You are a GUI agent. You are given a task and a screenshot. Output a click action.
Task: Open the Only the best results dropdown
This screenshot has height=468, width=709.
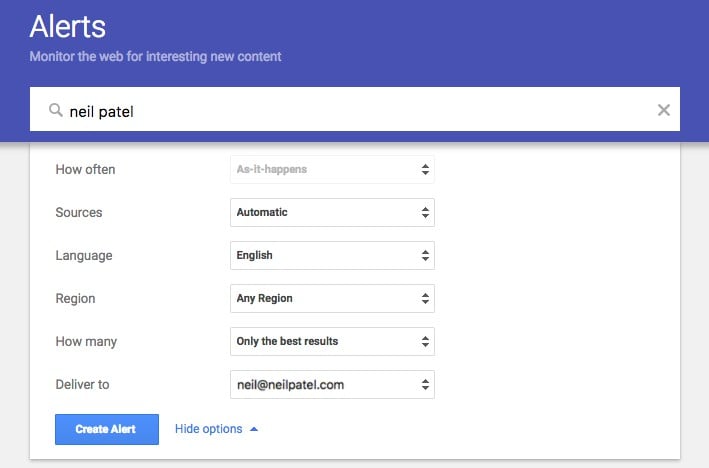point(332,341)
